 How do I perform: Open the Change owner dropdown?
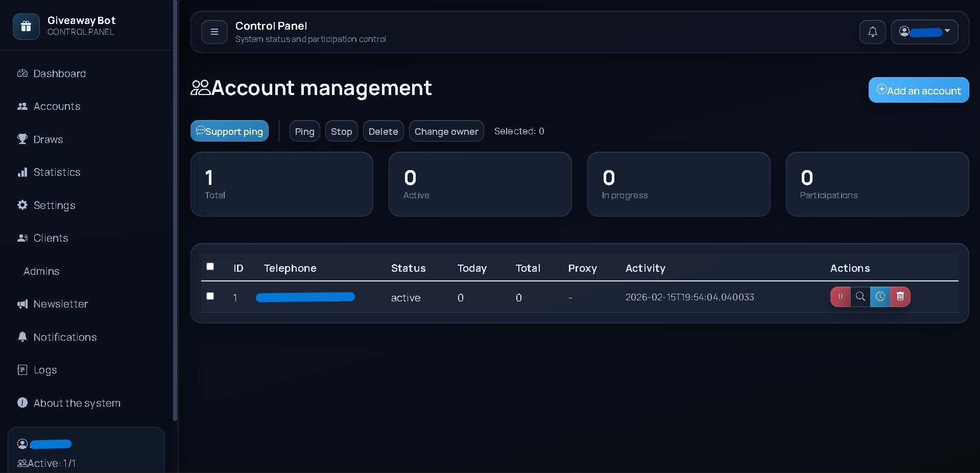point(446,131)
